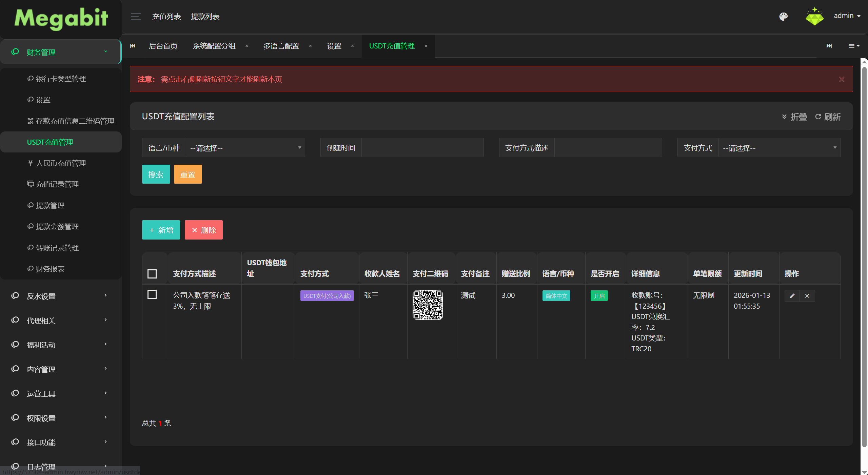This screenshot has width=868, height=475.
Task: Open the 语言/币种 filter dropdown
Action: 245,148
